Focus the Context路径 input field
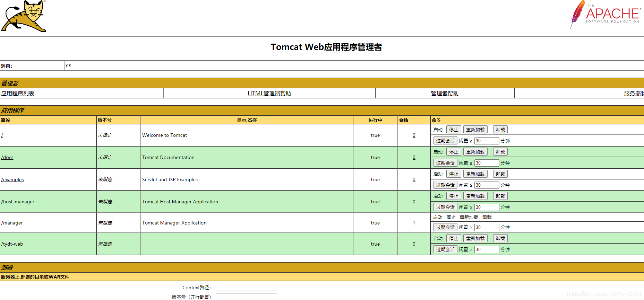The image size is (644, 300). pos(246,288)
